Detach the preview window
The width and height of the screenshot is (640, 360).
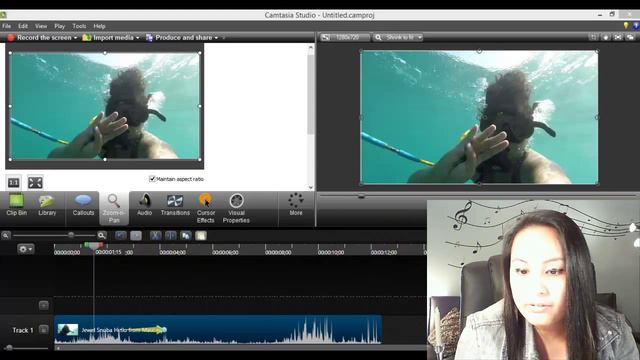pyautogui.click(x=631, y=37)
